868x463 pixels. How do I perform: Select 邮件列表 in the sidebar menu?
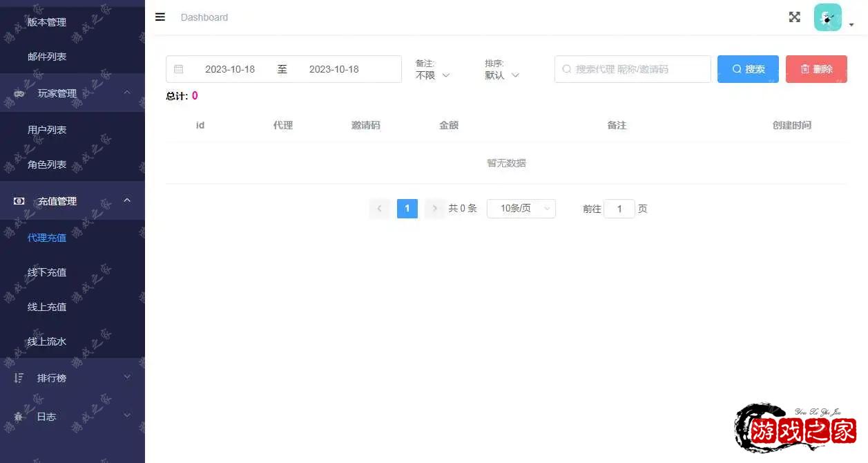click(x=46, y=56)
